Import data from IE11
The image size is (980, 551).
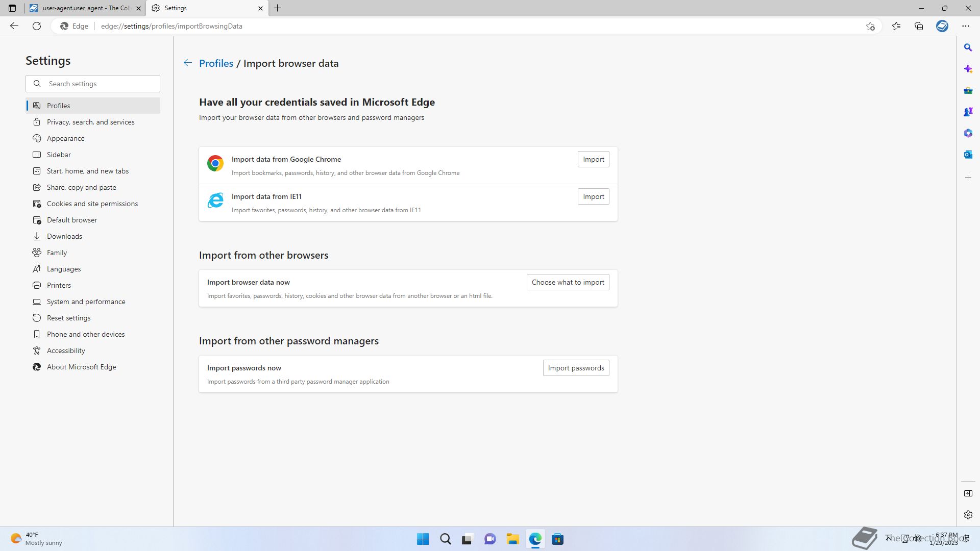point(593,196)
